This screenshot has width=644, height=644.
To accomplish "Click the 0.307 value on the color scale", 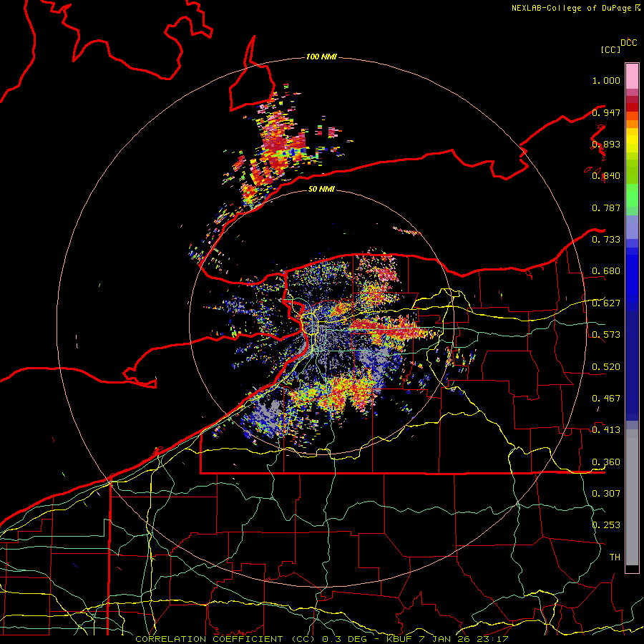I will click(x=606, y=493).
